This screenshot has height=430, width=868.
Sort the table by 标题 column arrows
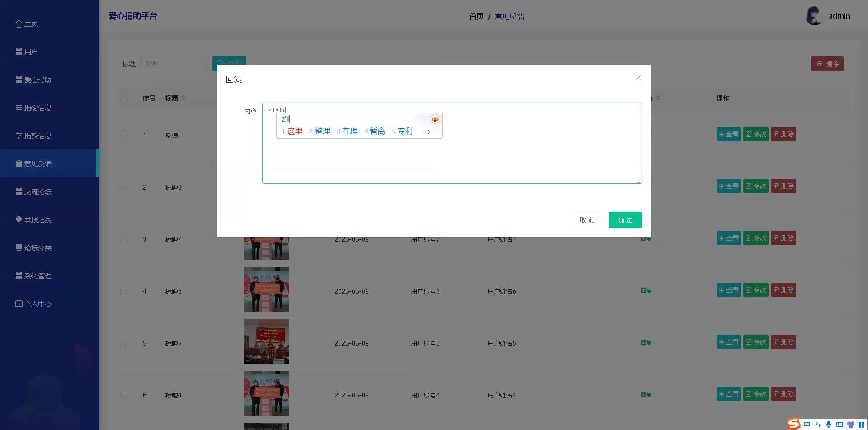[184, 98]
